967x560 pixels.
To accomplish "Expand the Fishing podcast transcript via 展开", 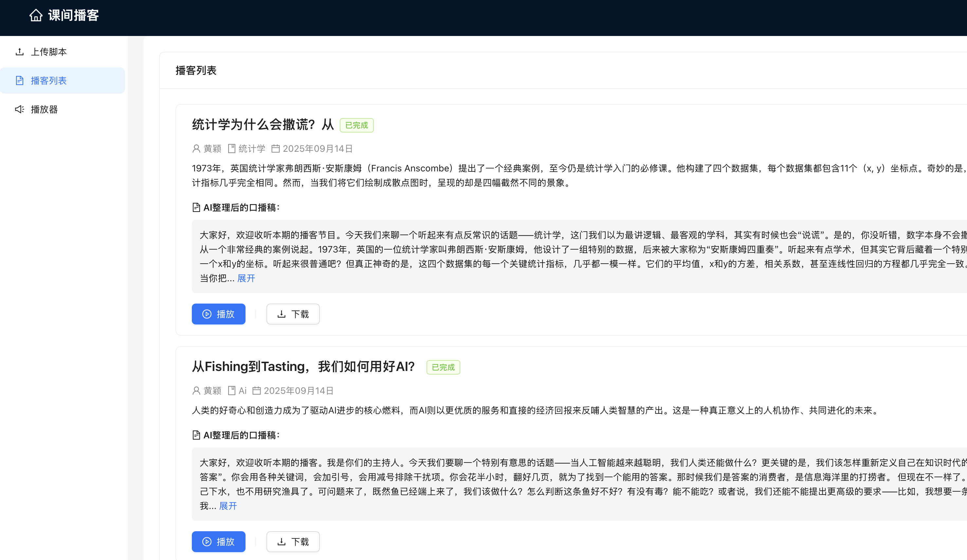I will coord(228,506).
